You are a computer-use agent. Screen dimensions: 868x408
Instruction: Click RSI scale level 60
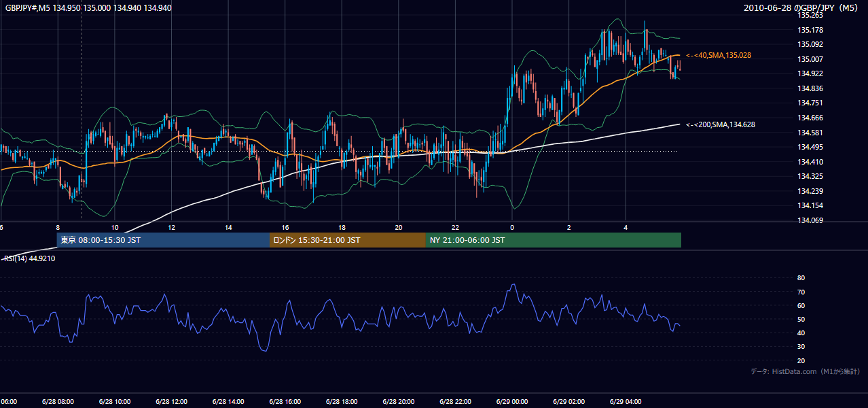click(801, 305)
